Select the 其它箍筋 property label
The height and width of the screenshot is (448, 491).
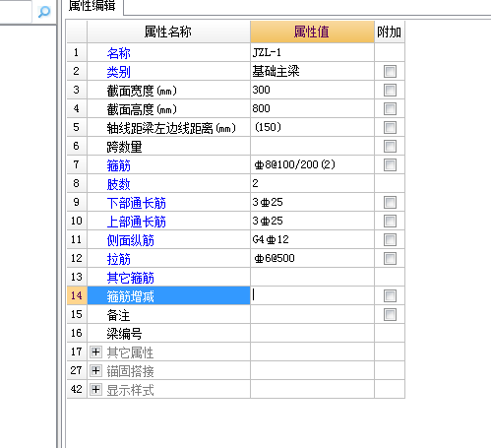tap(131, 278)
